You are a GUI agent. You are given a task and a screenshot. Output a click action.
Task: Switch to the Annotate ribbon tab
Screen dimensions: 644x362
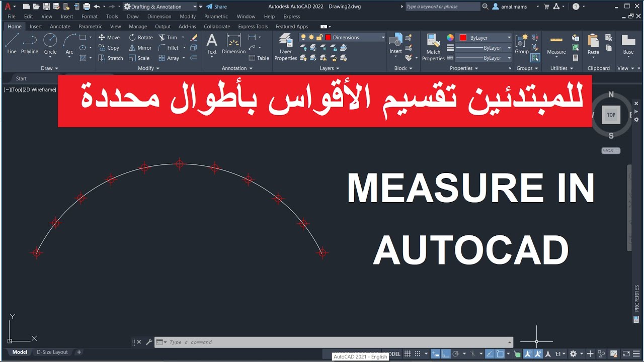(60, 26)
